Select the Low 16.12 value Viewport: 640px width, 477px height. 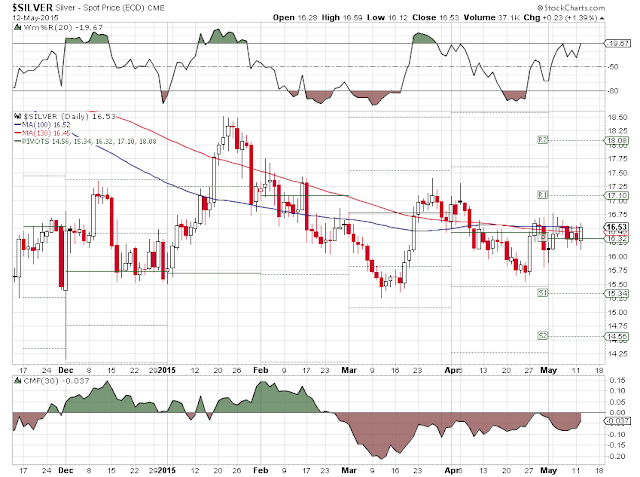387,18
